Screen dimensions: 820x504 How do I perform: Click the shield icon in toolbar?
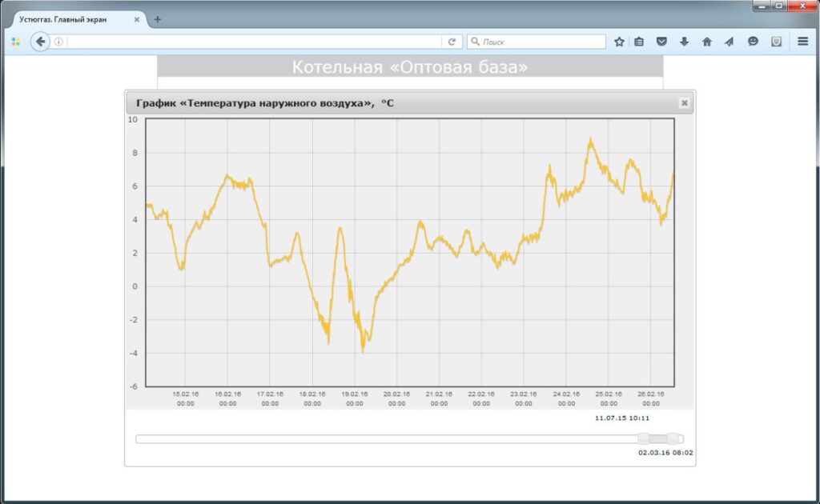click(776, 42)
